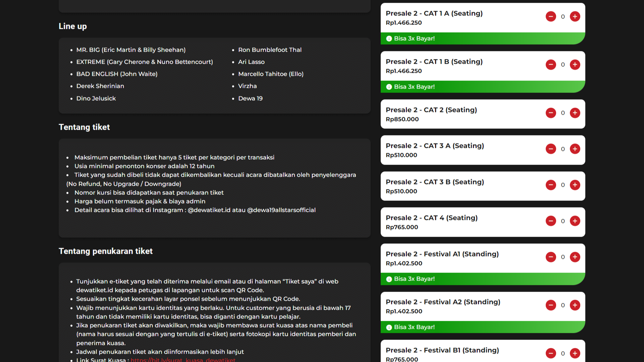Tap minus for CAT 4 Seating
Screen dimensions: 644x362
tap(551, 221)
